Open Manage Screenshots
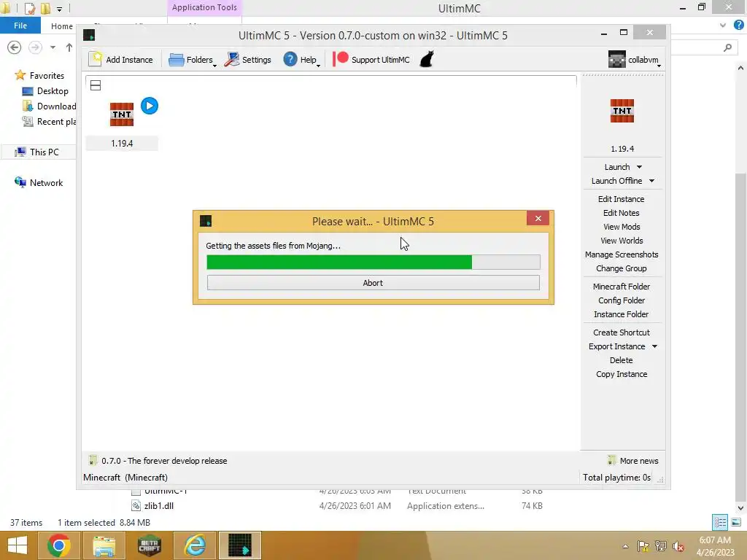This screenshot has width=747, height=560. click(x=622, y=254)
